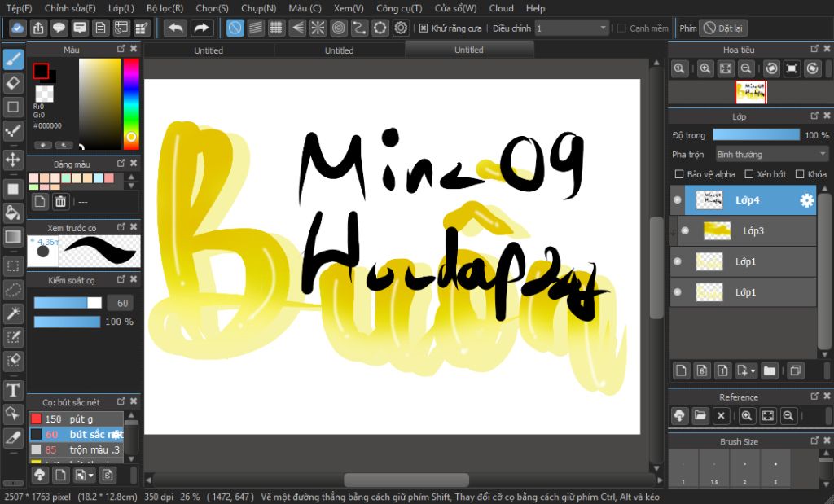Viewport: 834px width, 504px height.
Task: Open the Lớp(L) menu
Action: point(121,8)
